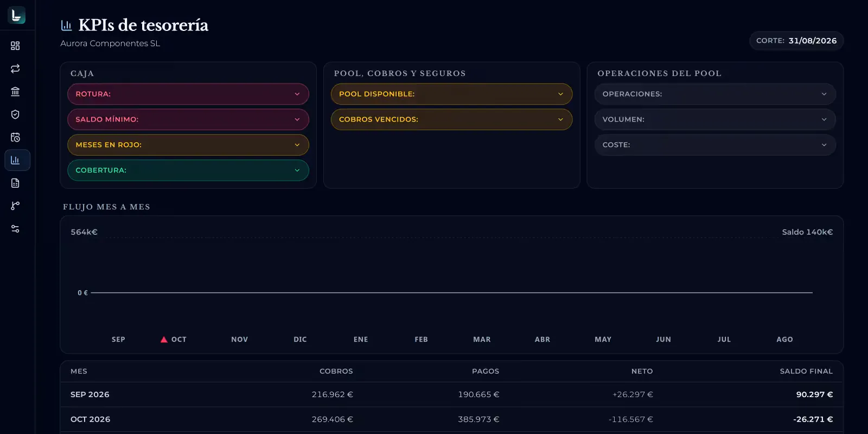Click the SEP 2026 table row label
The image size is (868, 434).
click(90, 394)
